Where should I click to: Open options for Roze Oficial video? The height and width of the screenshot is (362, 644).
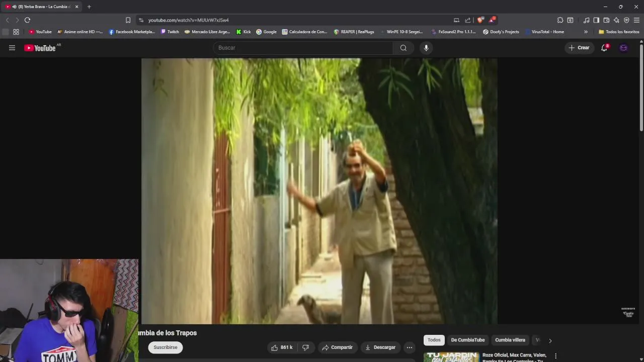[555, 356]
